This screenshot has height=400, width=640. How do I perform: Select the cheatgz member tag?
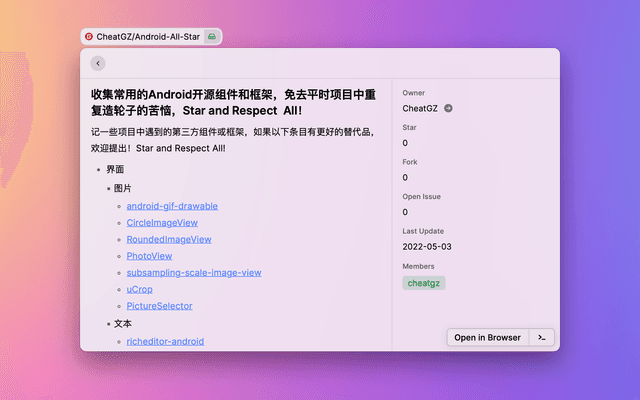click(x=423, y=283)
